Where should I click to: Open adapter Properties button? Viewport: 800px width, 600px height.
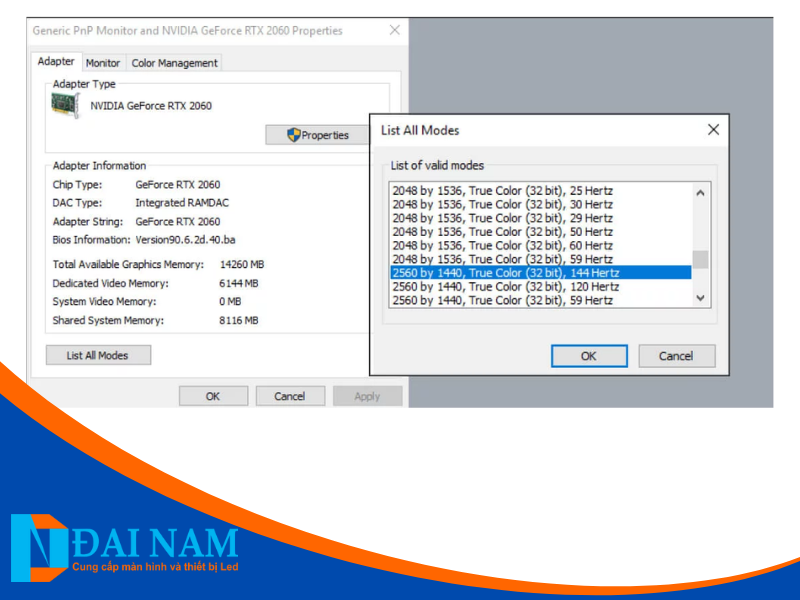point(317,135)
